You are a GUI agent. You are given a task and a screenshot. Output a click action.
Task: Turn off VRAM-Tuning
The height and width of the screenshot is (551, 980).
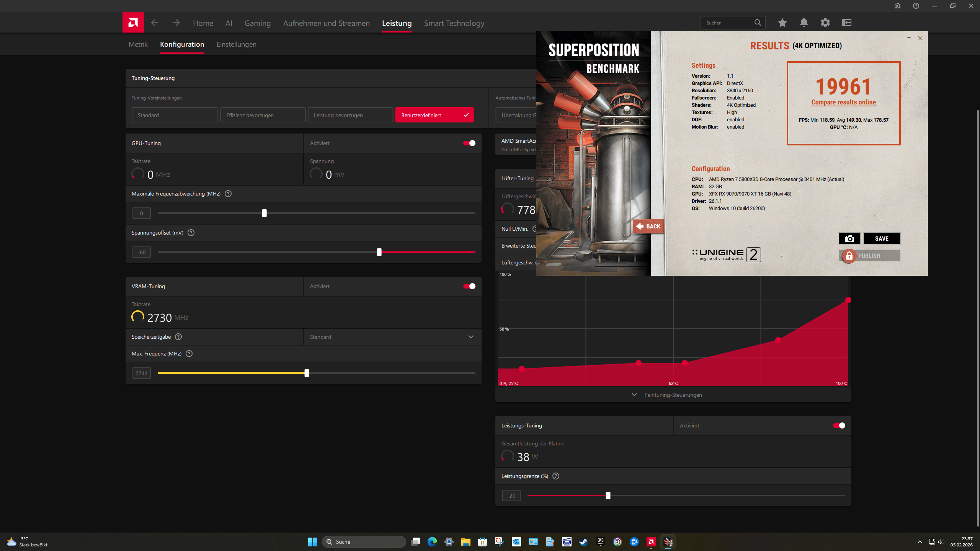click(469, 286)
